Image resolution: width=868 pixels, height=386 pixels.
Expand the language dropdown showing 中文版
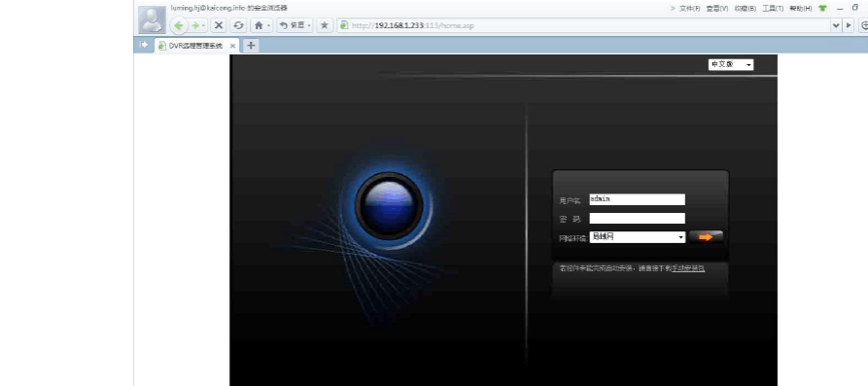pos(731,65)
